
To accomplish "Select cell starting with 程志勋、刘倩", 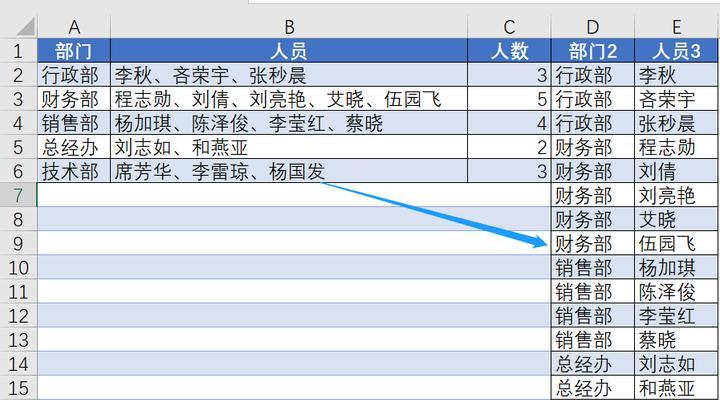I will tap(289, 99).
